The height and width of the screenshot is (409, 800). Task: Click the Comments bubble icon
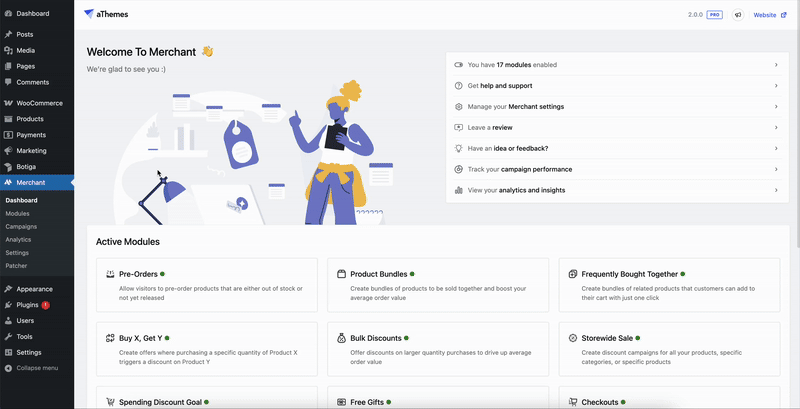[8, 82]
